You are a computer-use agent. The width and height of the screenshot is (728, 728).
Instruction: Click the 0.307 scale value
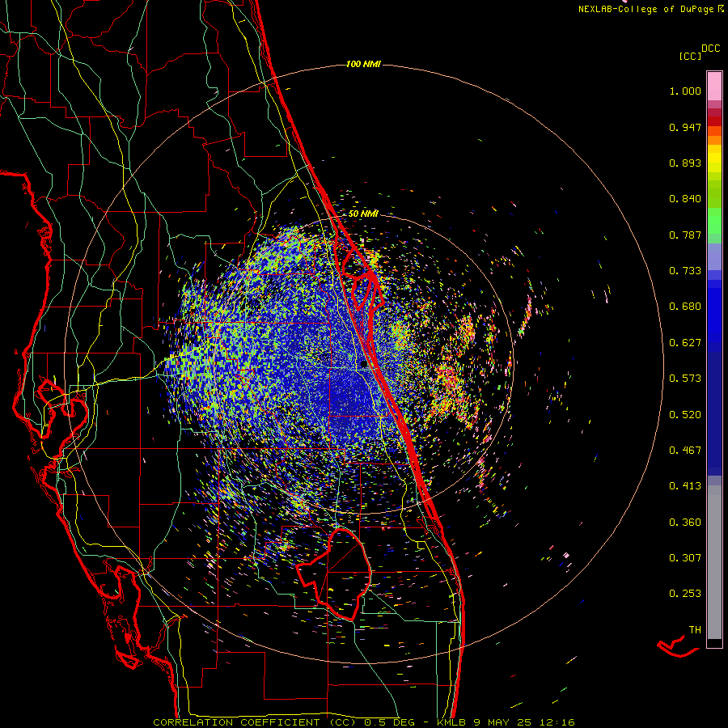point(685,558)
